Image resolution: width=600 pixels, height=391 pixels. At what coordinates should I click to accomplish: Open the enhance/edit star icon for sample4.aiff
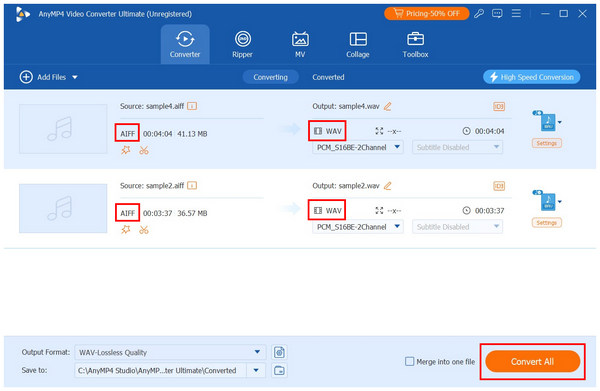(x=126, y=150)
